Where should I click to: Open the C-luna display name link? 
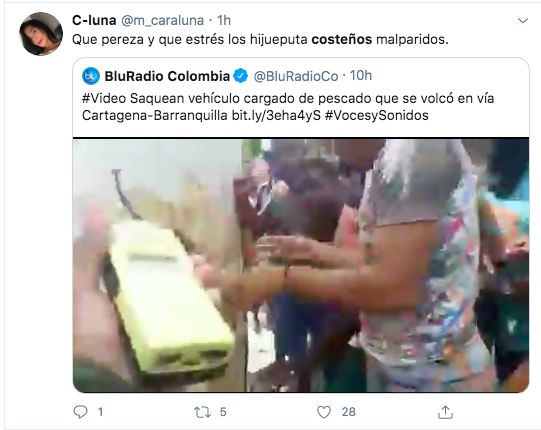tap(94, 20)
